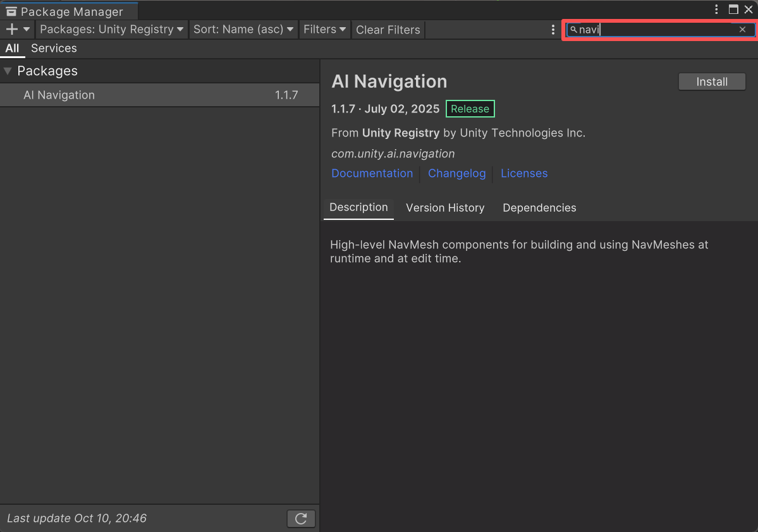
Task: Select the Dependencies tab
Action: coord(539,208)
